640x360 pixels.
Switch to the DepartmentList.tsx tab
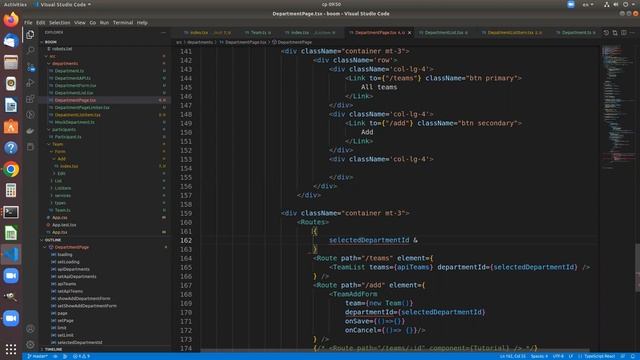443,33
